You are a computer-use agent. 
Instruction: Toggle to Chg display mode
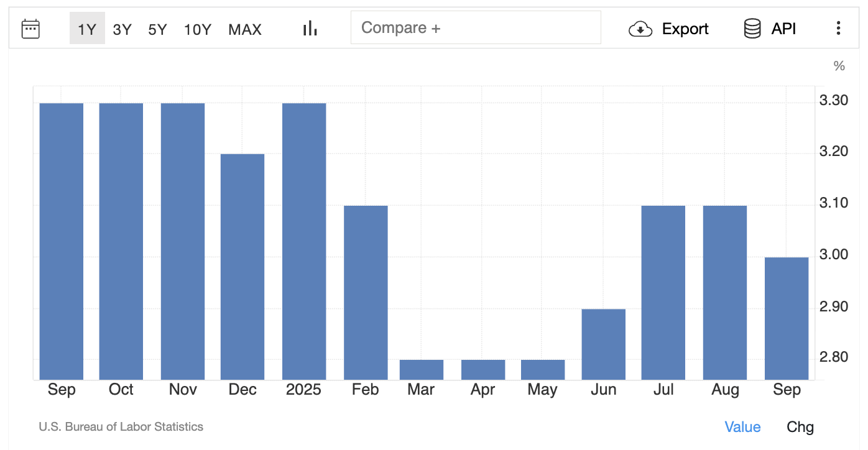click(800, 427)
